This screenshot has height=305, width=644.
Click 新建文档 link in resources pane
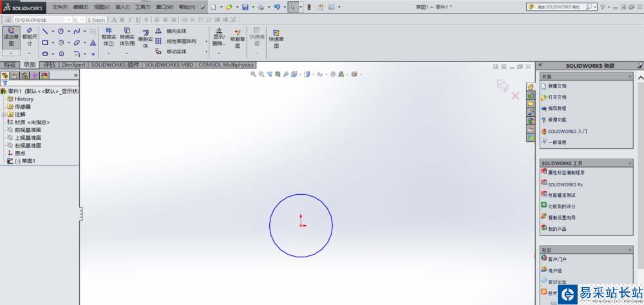(x=557, y=86)
